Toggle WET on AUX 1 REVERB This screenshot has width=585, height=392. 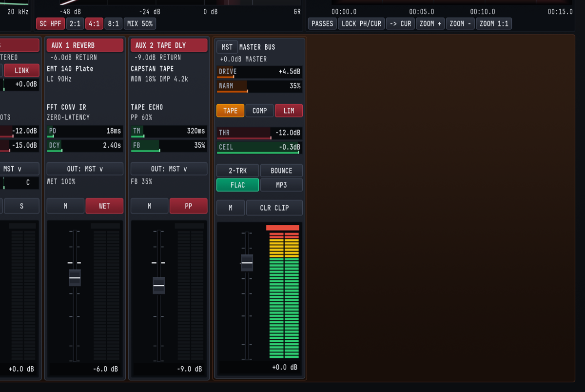pyautogui.click(x=104, y=206)
